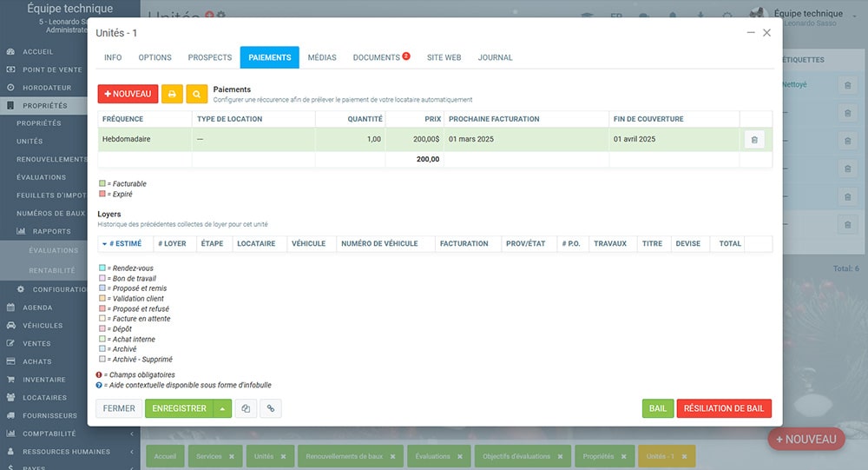Viewport: 868px width, 470px height.
Task: Open Véhicules from the sidebar
Action: point(43,325)
